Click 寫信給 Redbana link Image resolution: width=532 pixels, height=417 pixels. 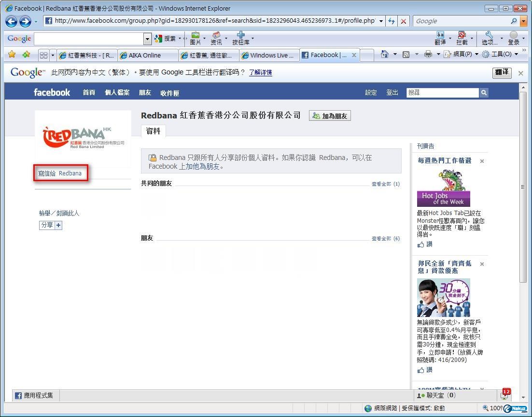[x=60, y=173]
